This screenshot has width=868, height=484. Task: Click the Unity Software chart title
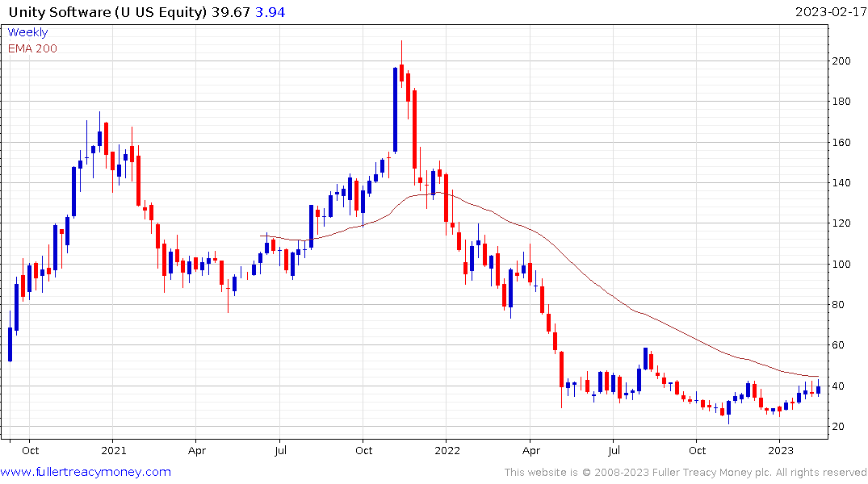108,12
